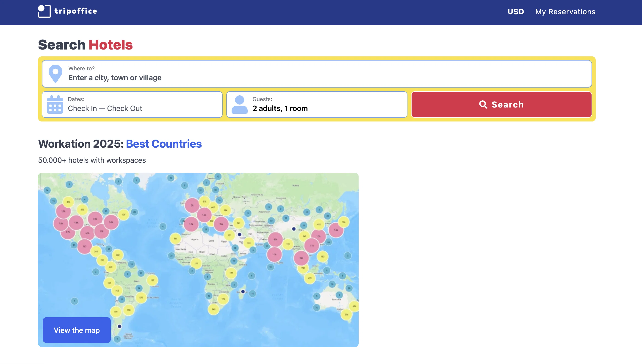Image resolution: width=642 pixels, height=364 pixels.
Task: Click the tripoffice logo icon
Action: [x=44, y=11]
